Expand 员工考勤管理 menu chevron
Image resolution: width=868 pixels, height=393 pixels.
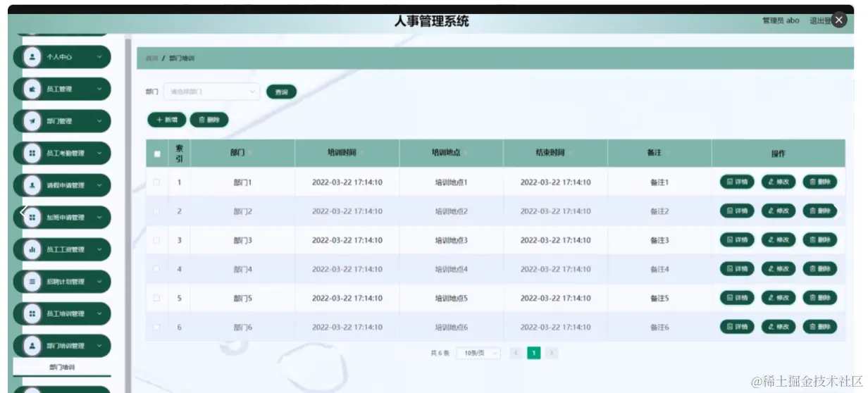[x=99, y=153]
